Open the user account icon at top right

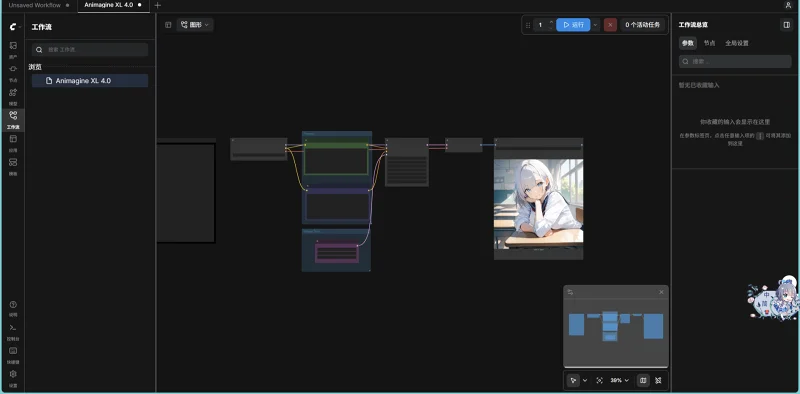788,5
